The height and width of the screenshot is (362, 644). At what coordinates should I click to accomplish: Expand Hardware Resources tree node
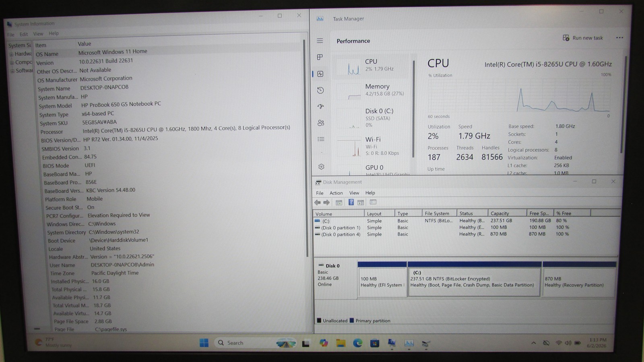coord(12,54)
